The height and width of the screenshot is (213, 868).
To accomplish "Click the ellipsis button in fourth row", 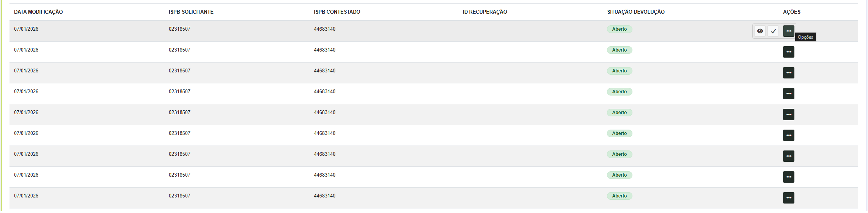I will (x=788, y=94).
